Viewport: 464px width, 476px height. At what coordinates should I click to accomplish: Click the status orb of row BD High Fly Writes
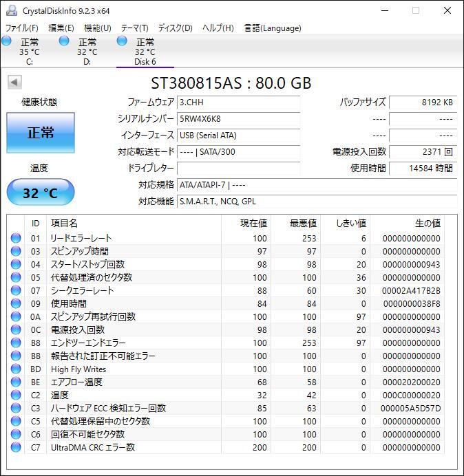(16, 369)
